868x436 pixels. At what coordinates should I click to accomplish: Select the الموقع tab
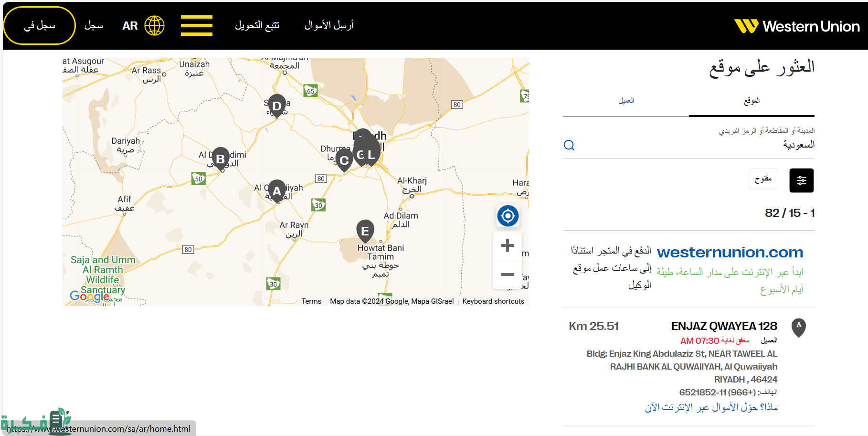click(752, 101)
